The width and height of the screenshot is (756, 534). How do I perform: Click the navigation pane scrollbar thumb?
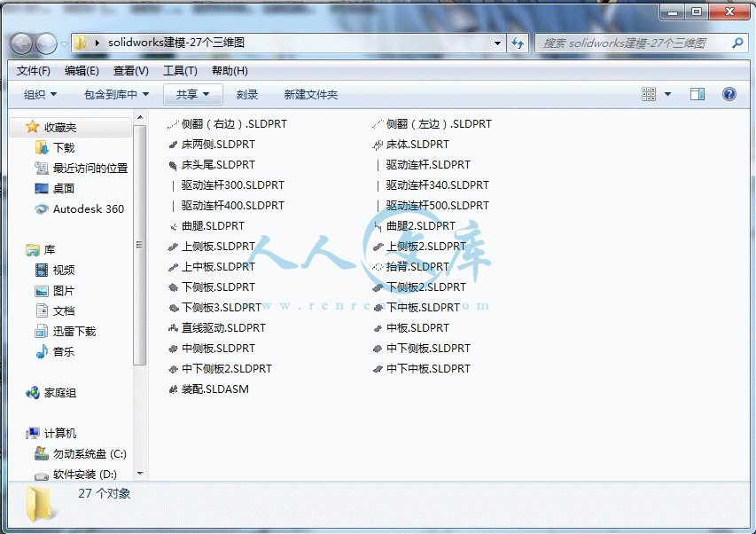(140, 245)
